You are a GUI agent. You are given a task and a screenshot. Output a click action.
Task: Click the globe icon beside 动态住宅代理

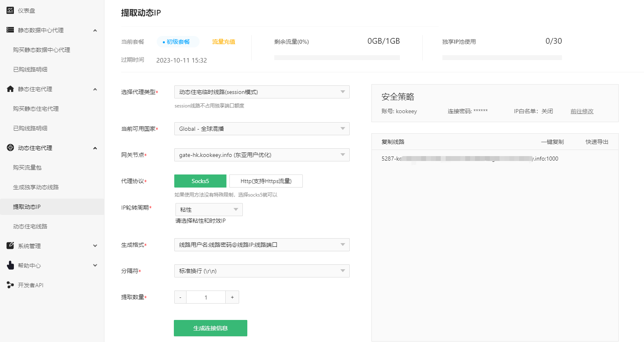(10, 148)
